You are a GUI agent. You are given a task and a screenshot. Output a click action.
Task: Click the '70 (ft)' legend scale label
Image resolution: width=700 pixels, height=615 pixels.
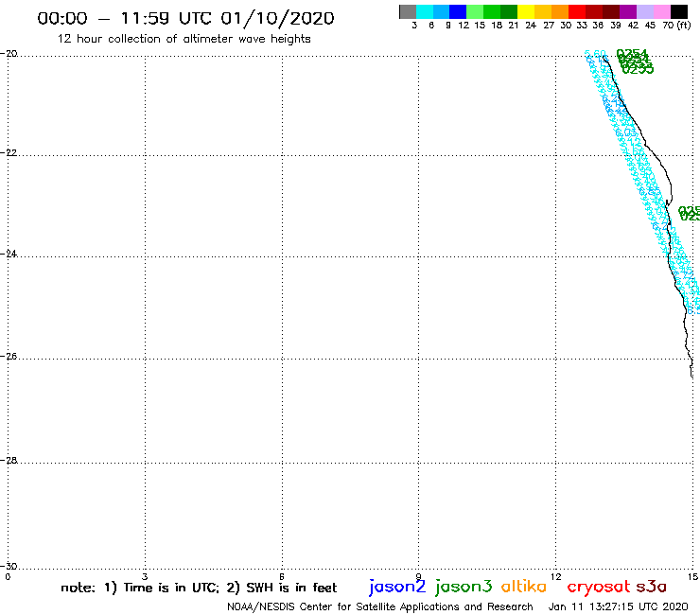pos(676,25)
